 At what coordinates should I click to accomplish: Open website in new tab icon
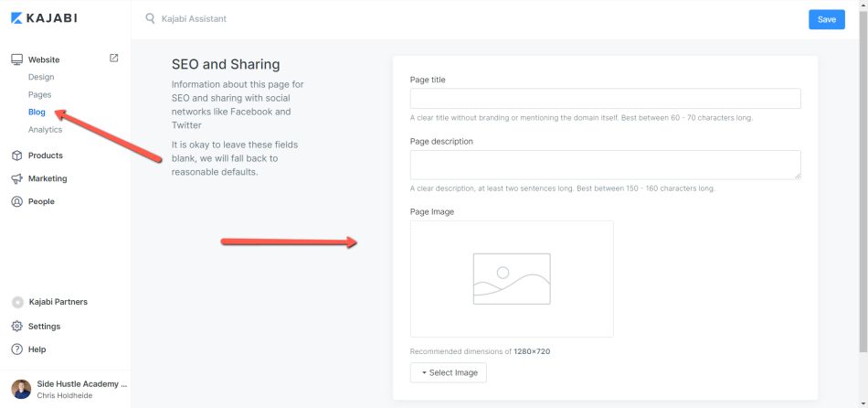[x=113, y=58]
